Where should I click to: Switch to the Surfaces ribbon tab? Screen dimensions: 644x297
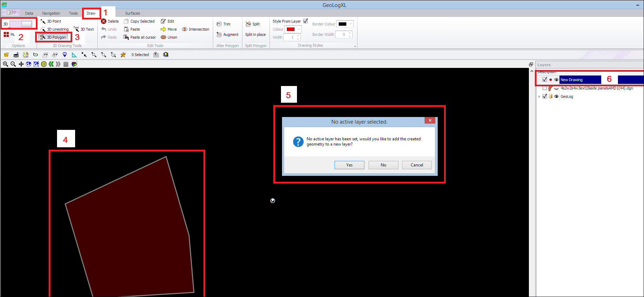pyautogui.click(x=132, y=13)
